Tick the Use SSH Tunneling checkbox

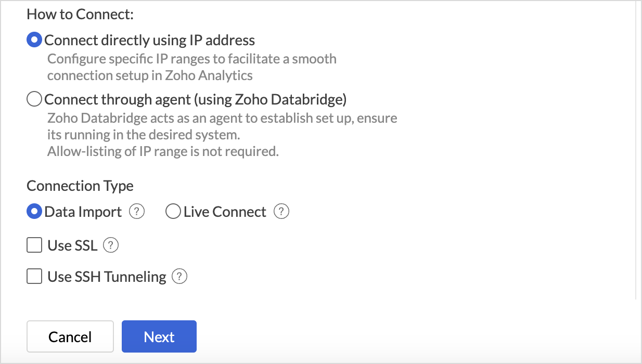[x=34, y=277]
